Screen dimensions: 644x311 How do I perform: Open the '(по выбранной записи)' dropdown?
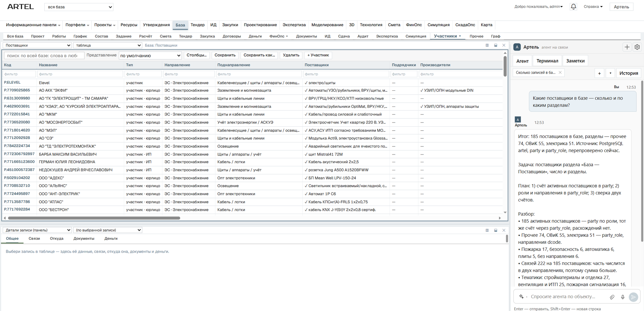[x=108, y=230]
